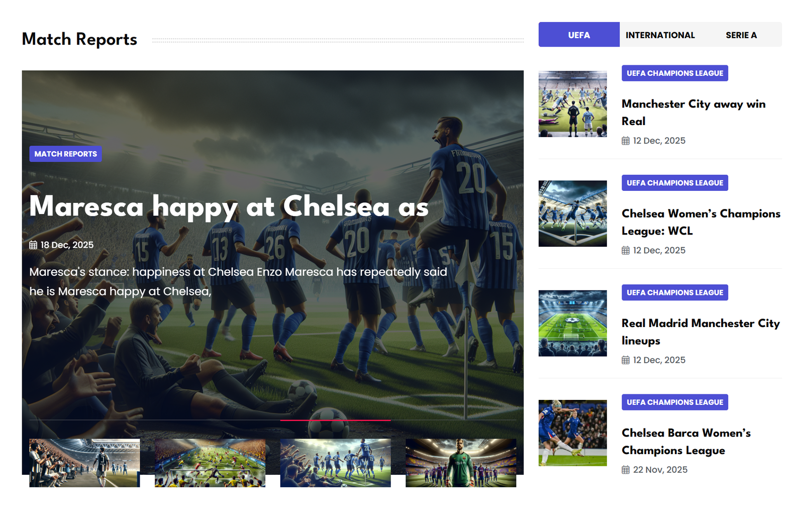Screen dimensions: 804x532
Task: Select the SERIE A tab
Action: pyautogui.click(x=741, y=35)
